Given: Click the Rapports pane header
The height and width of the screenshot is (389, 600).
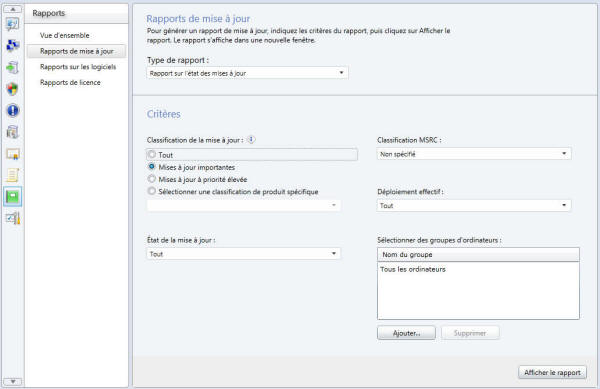Looking at the screenshot, I should coord(77,14).
